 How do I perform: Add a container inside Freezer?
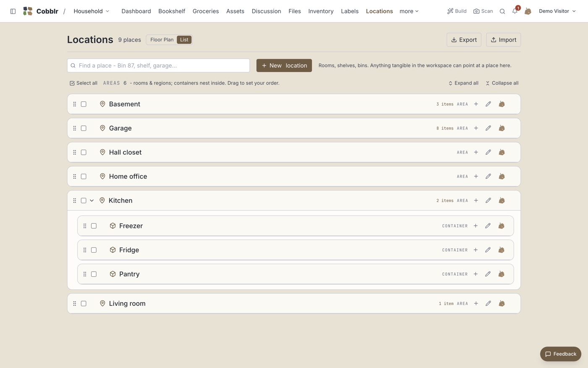[475, 226]
